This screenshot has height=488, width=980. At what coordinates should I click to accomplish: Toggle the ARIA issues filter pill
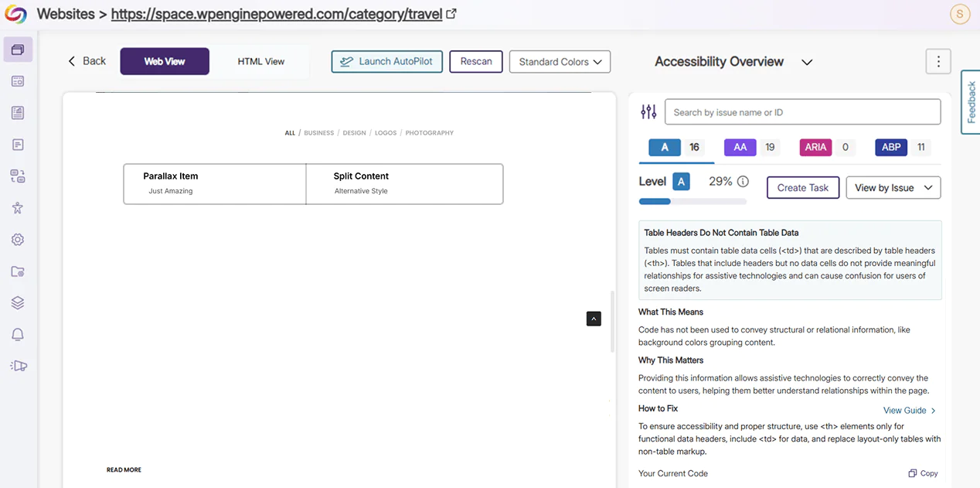pos(815,147)
